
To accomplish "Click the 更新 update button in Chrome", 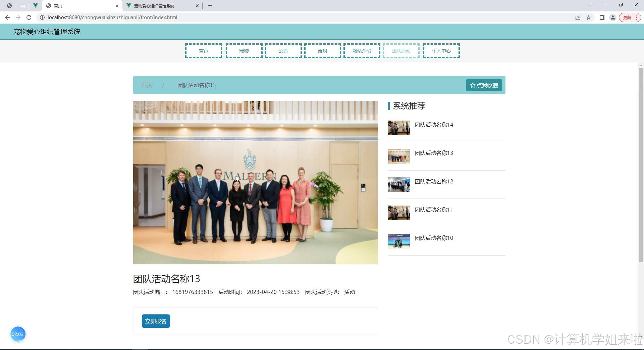I will click(630, 17).
